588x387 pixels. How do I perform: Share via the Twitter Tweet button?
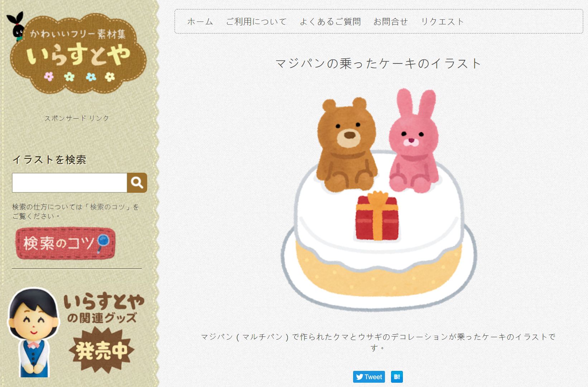369,377
